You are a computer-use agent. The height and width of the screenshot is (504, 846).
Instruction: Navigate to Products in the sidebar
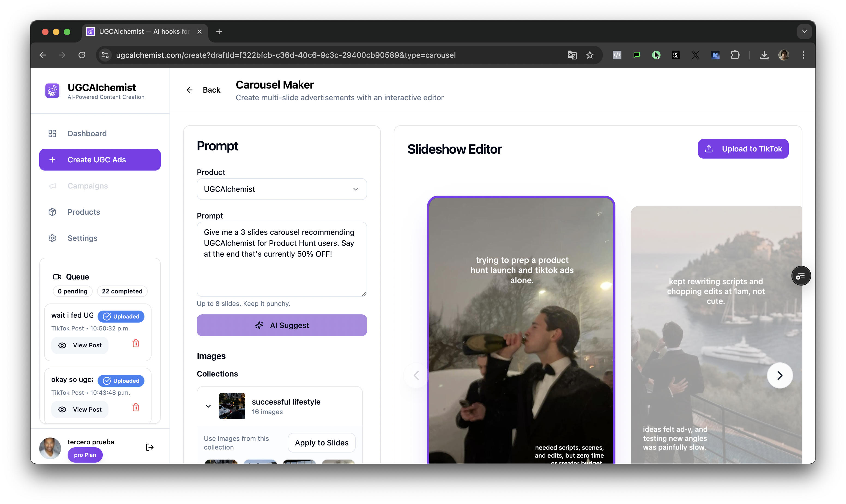tap(84, 212)
